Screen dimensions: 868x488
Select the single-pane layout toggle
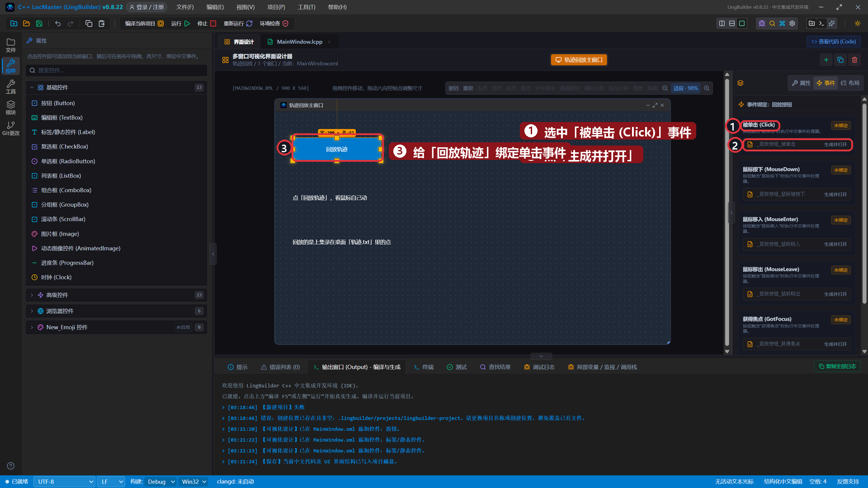pyautogui.click(x=742, y=23)
